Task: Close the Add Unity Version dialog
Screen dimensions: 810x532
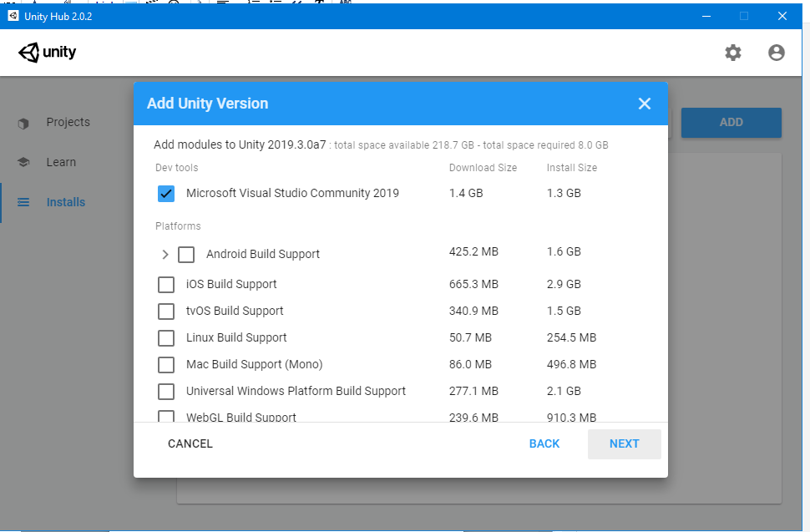Action: click(x=644, y=104)
